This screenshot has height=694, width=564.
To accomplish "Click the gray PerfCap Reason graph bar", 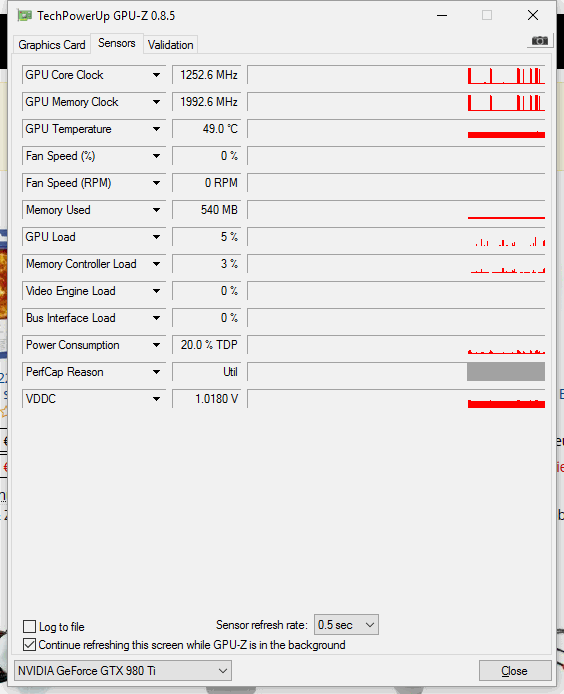I will (x=506, y=372).
